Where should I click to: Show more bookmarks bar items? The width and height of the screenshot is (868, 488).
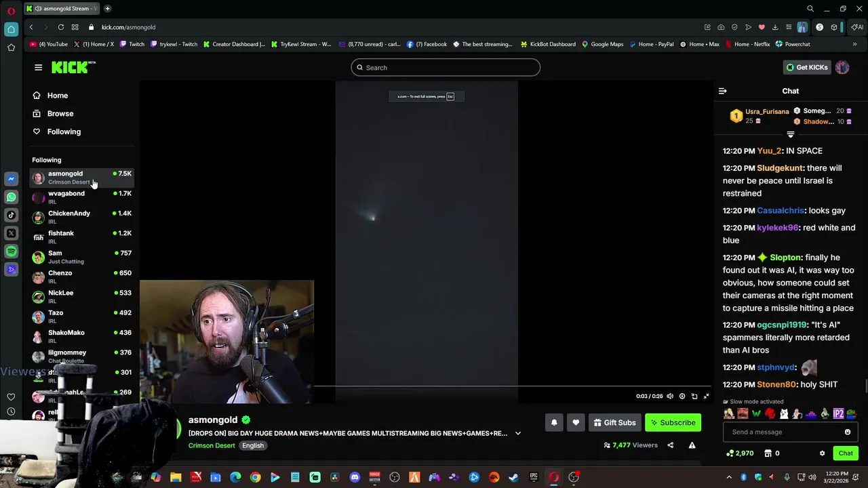pos(854,44)
